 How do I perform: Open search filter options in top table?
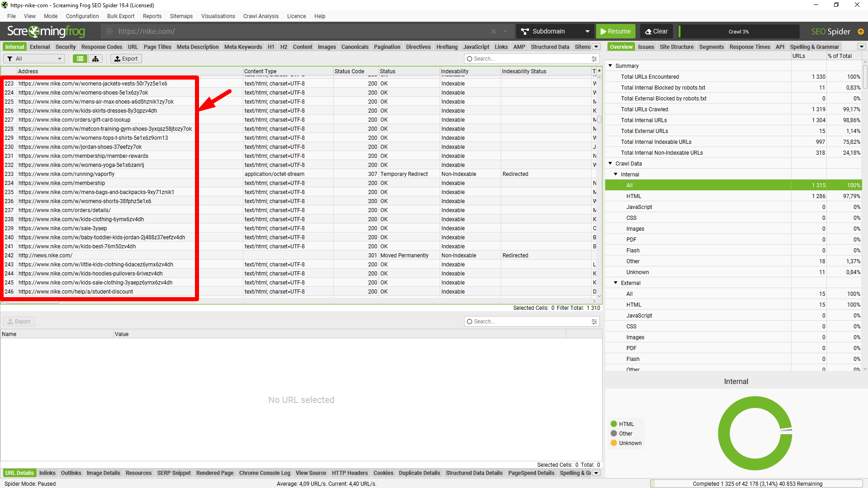[x=594, y=59]
